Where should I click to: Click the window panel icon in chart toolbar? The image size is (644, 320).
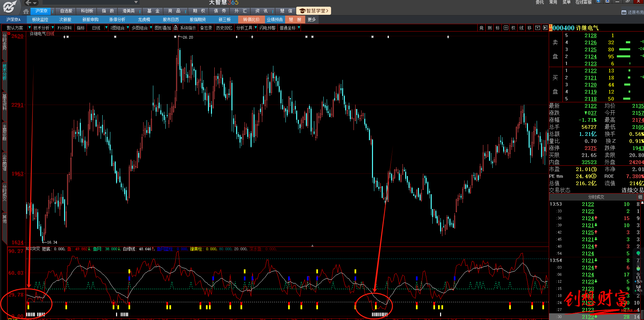[537, 28]
